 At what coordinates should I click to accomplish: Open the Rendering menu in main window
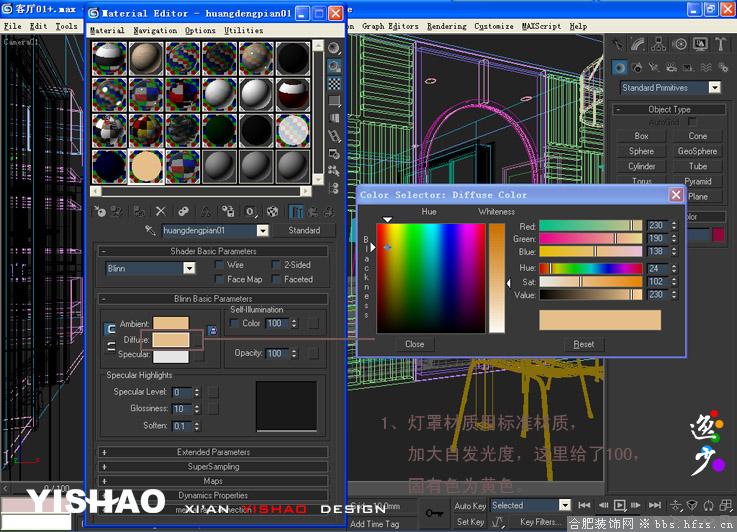tap(447, 26)
